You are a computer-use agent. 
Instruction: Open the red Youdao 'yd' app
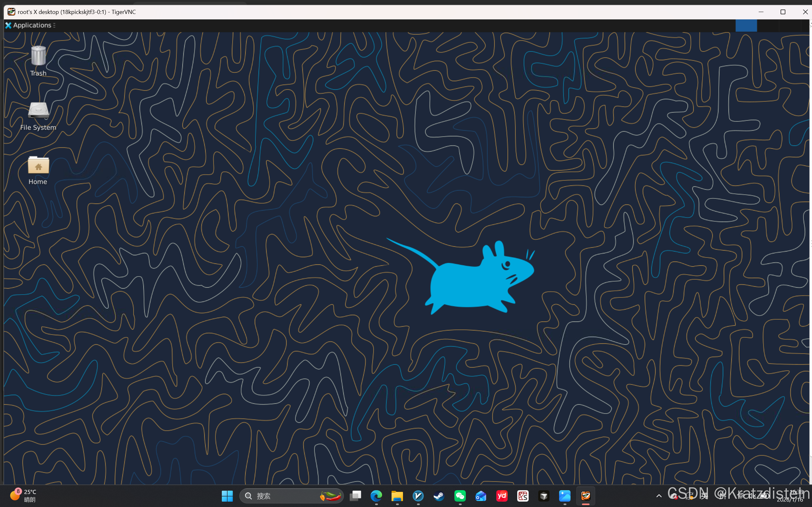tap(502, 496)
